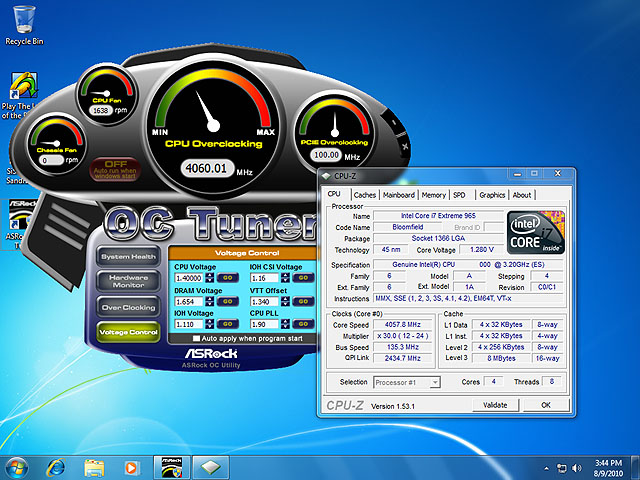Select Voltage Control section
The width and height of the screenshot is (640, 480).
coord(128,332)
